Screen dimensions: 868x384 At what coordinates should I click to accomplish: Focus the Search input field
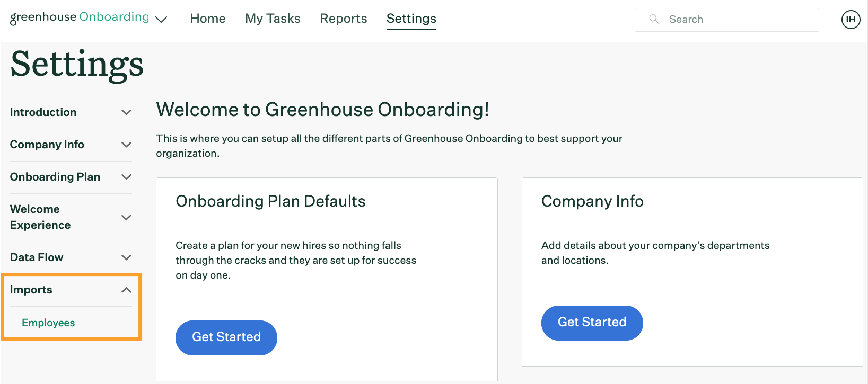(727, 20)
